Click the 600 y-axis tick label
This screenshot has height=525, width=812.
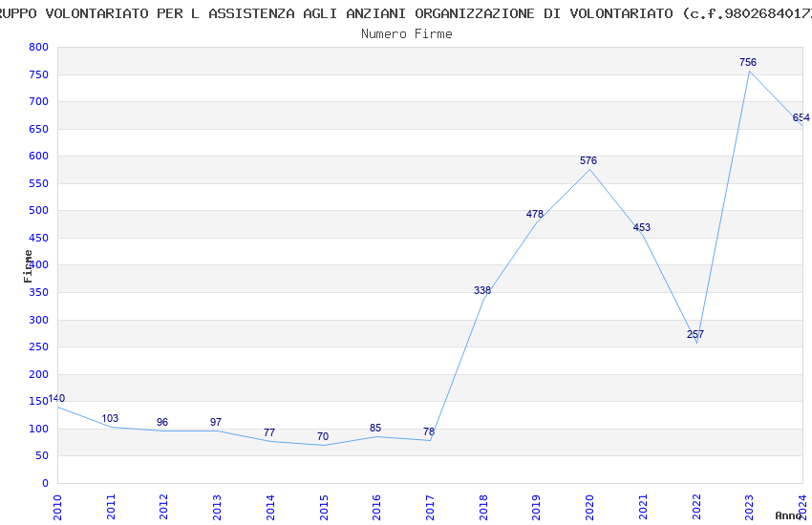tap(39, 156)
